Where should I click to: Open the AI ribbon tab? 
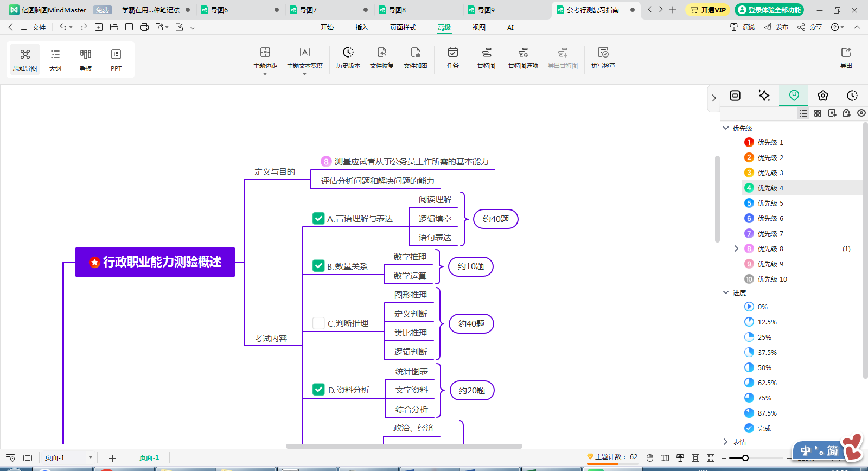[510, 27]
